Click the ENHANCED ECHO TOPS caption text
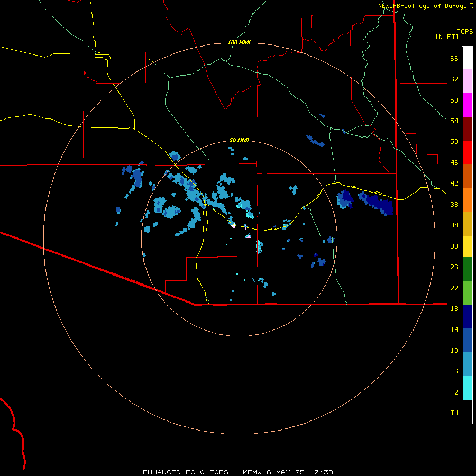The width and height of the screenshot is (476, 476). point(186,472)
